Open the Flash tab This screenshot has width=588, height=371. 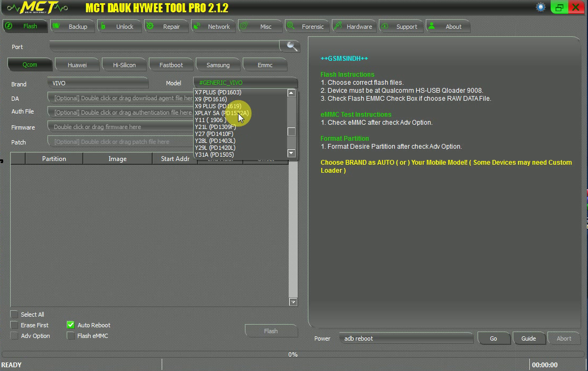[26, 26]
